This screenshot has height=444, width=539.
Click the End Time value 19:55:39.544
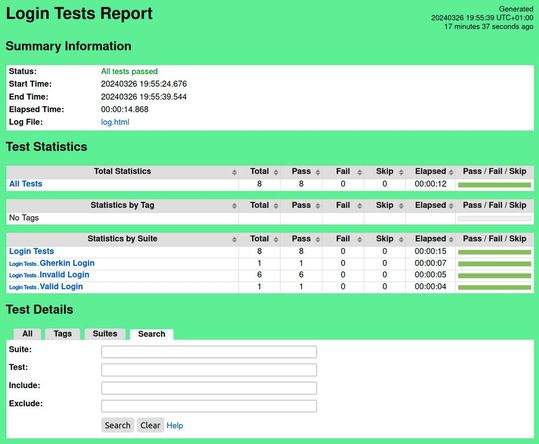[x=144, y=97]
